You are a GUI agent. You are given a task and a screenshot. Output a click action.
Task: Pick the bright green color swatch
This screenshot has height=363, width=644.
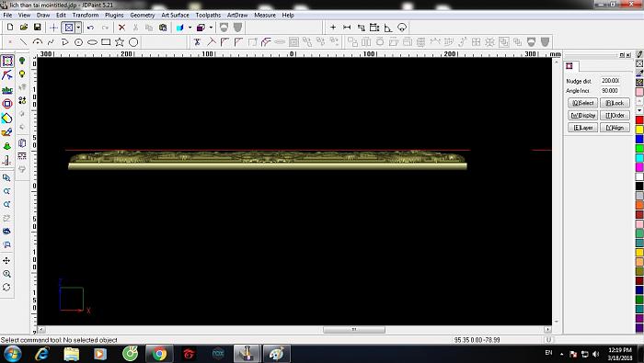pos(639,148)
